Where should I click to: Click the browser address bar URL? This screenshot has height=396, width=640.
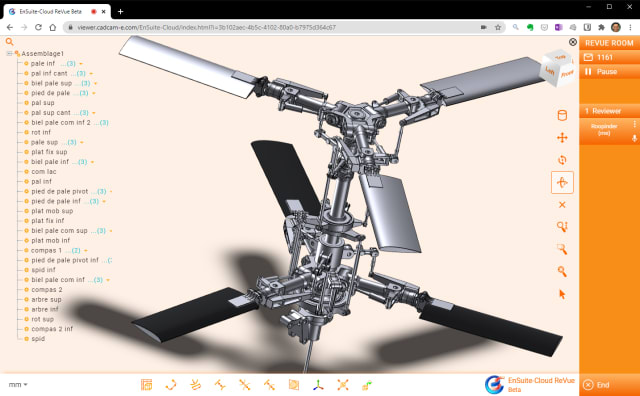pos(207,27)
